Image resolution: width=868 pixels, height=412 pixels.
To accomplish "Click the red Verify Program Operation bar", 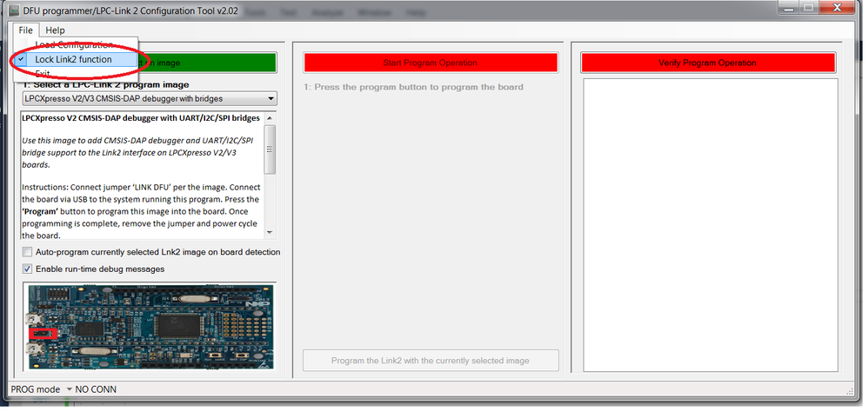I will tap(707, 63).
